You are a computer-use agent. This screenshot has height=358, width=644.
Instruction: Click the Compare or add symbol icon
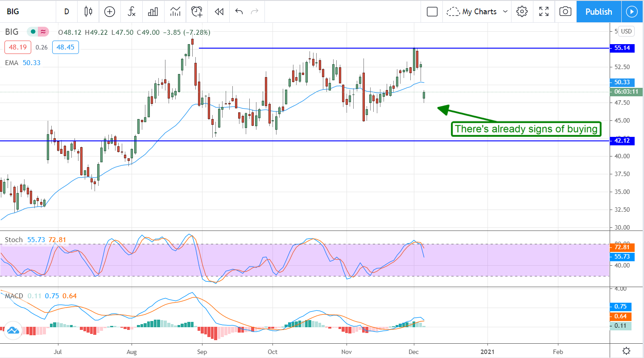click(x=110, y=12)
